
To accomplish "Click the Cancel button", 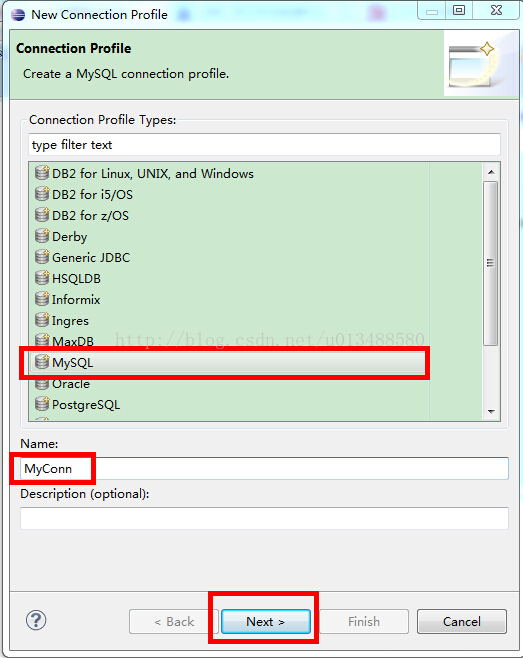I will click(x=462, y=621).
